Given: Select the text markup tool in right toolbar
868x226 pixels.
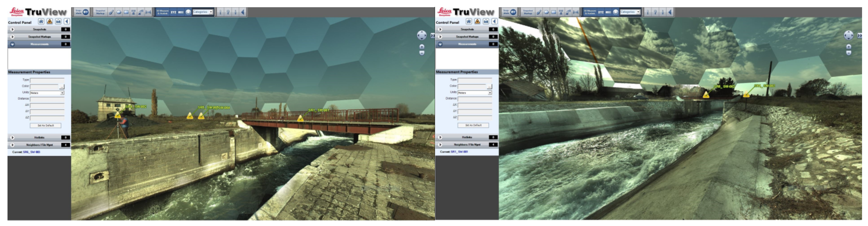Looking at the screenshot, I should (561, 12).
